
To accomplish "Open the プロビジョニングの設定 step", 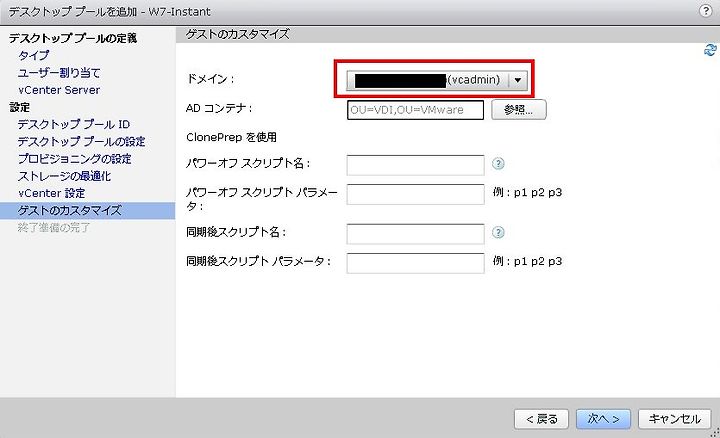I will coord(74,159).
